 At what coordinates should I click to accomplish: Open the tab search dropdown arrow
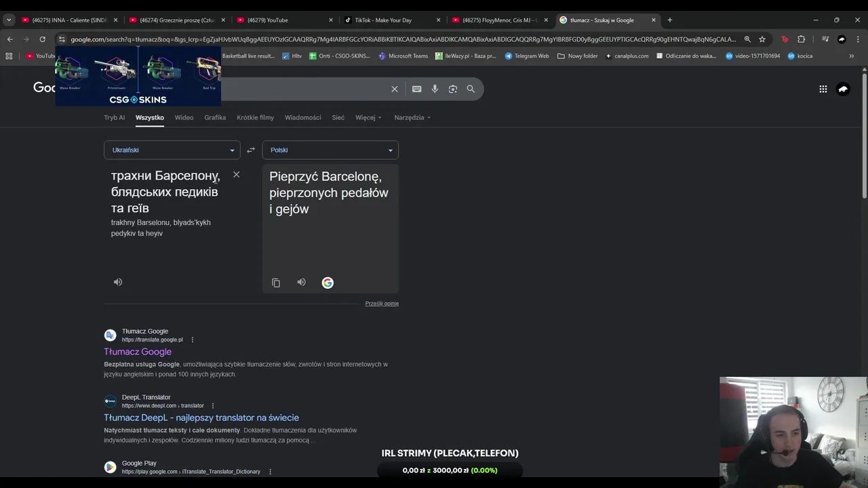click(9, 20)
